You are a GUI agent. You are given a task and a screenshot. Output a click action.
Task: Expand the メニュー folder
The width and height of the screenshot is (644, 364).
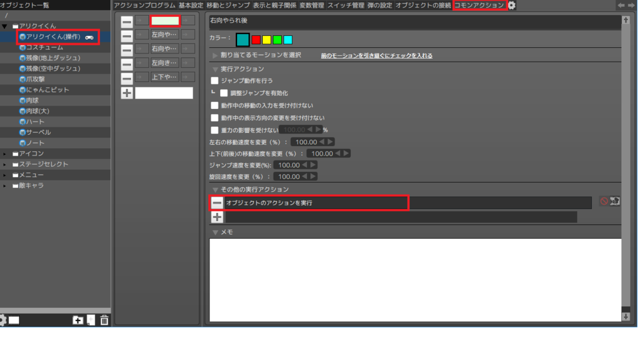(4, 175)
